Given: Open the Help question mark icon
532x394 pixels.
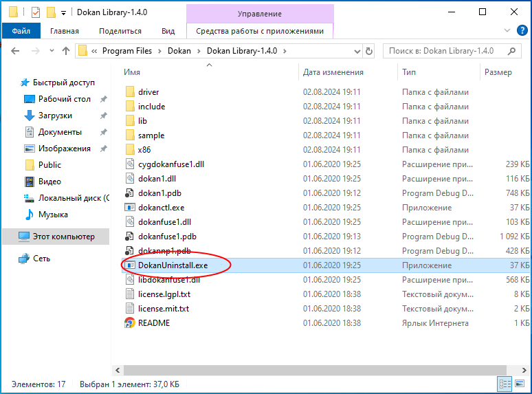Looking at the screenshot, I should point(522,30).
